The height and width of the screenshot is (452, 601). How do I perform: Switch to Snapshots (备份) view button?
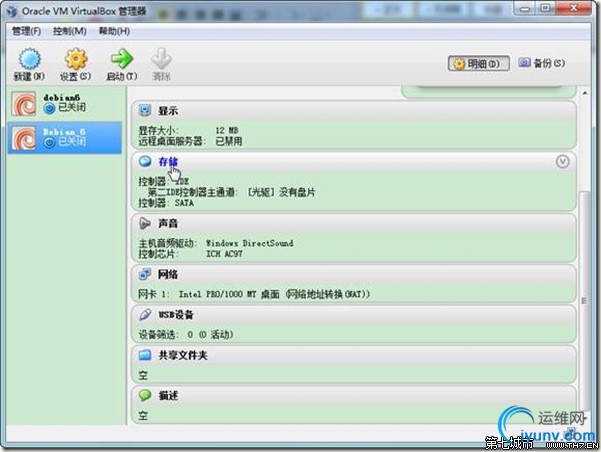542,63
